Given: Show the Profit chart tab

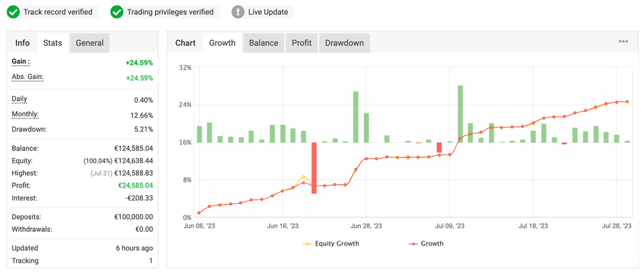Looking at the screenshot, I should coord(302,43).
